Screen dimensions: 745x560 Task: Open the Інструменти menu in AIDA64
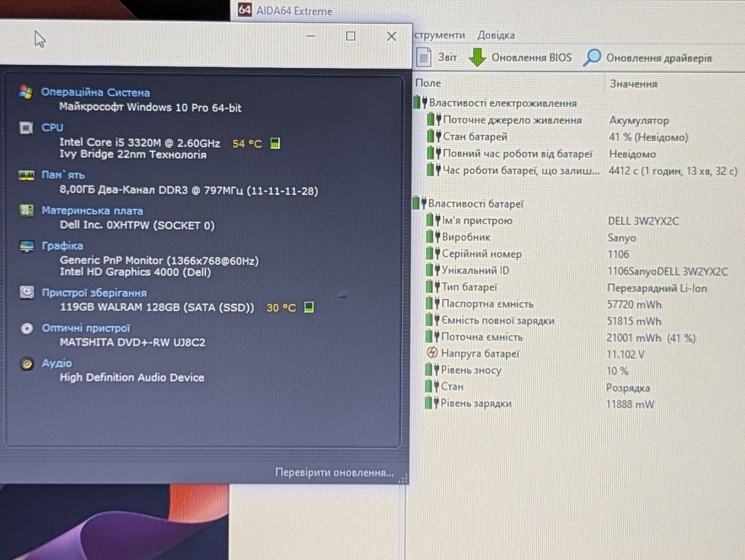[x=439, y=35]
